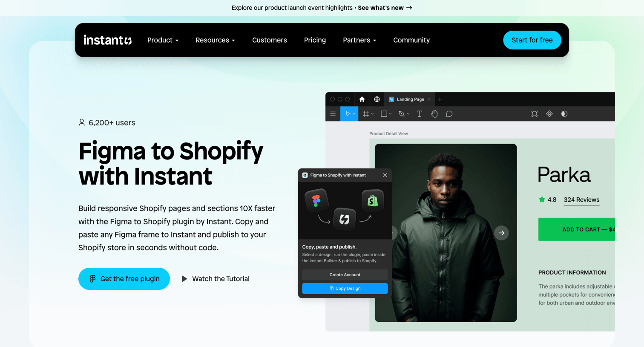Click the Product Detail View frame label
The width and height of the screenshot is (644, 347).
tap(388, 133)
